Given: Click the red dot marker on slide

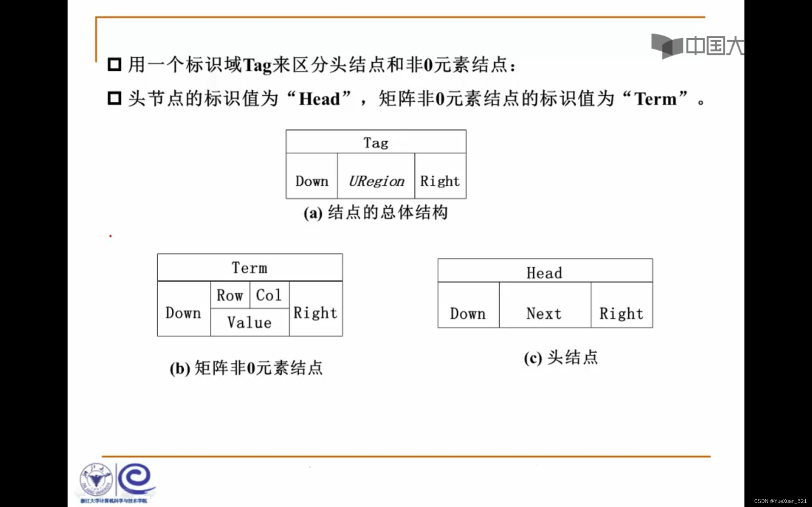Looking at the screenshot, I should pyautogui.click(x=111, y=236).
